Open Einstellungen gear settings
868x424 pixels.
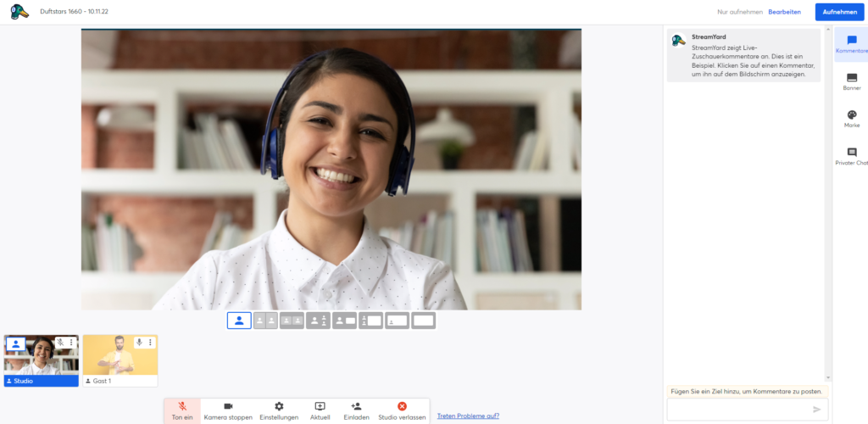pos(279,410)
